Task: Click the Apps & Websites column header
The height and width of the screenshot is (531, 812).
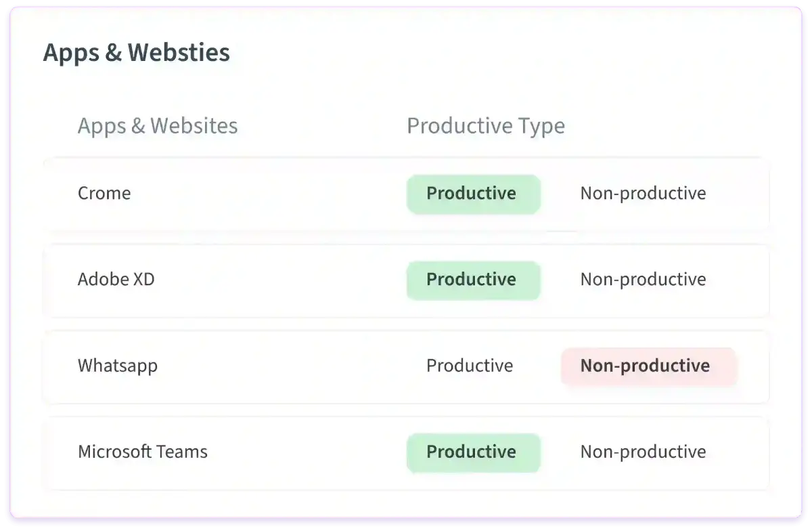Action: 158,126
